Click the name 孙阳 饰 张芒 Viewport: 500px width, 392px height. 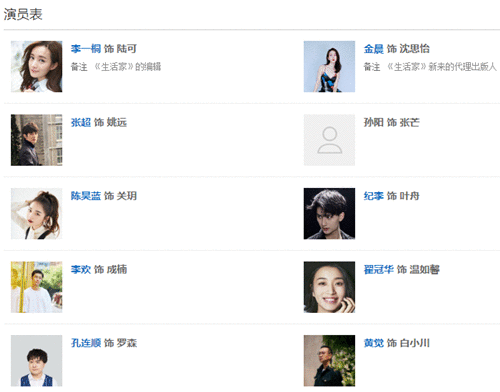pos(391,122)
